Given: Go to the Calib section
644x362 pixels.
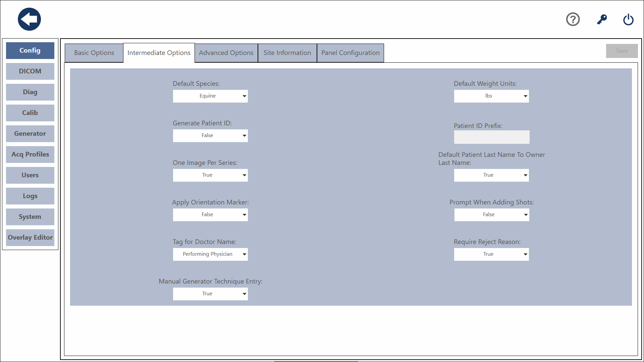Looking at the screenshot, I should [30, 113].
